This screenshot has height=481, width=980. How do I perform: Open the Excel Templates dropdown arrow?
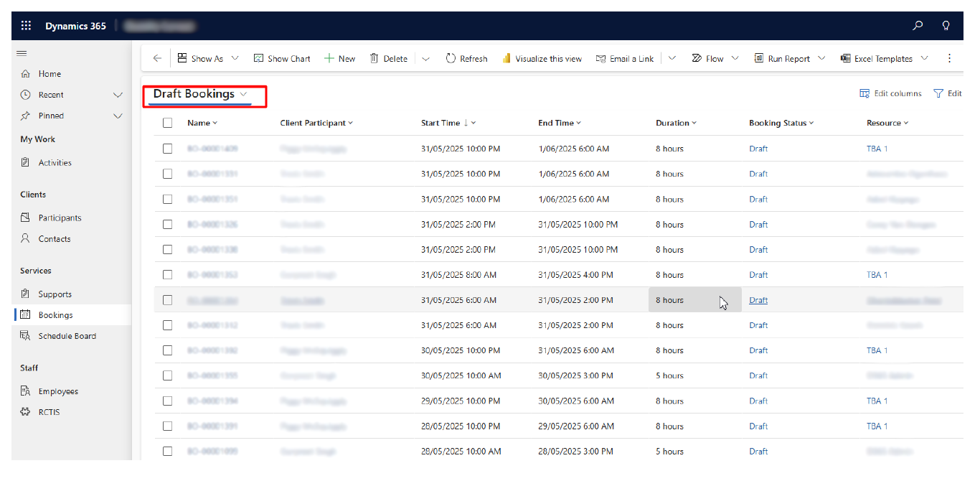coord(924,59)
